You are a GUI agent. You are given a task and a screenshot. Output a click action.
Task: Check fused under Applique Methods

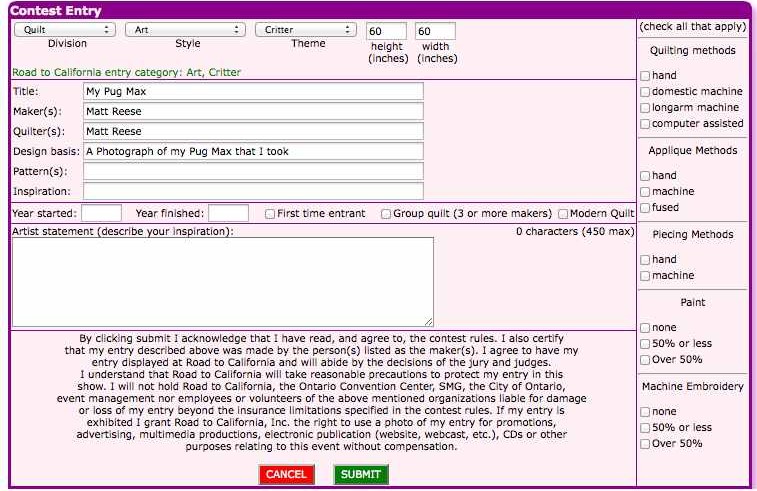pos(645,208)
